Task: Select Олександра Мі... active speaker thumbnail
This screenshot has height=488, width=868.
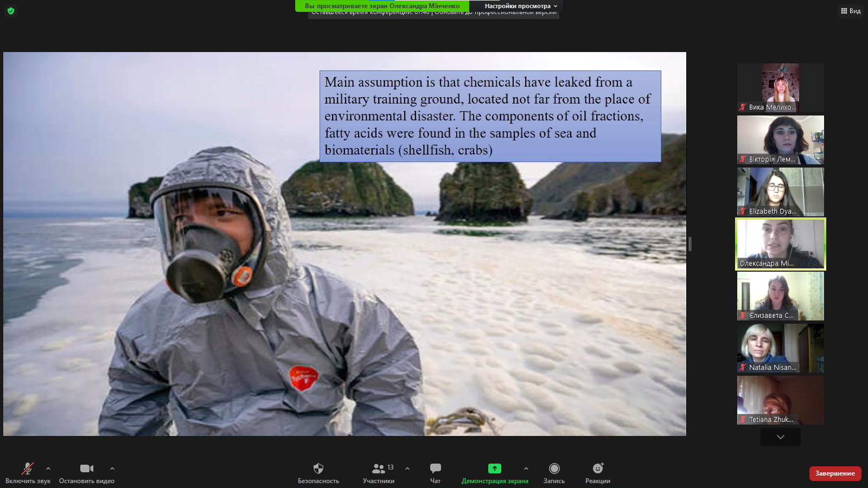Action: (x=781, y=244)
